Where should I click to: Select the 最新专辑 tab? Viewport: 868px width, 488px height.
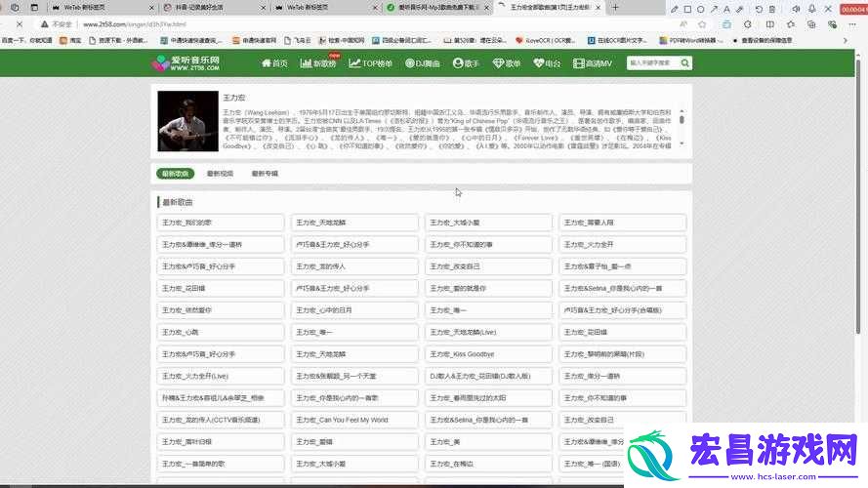click(x=265, y=174)
